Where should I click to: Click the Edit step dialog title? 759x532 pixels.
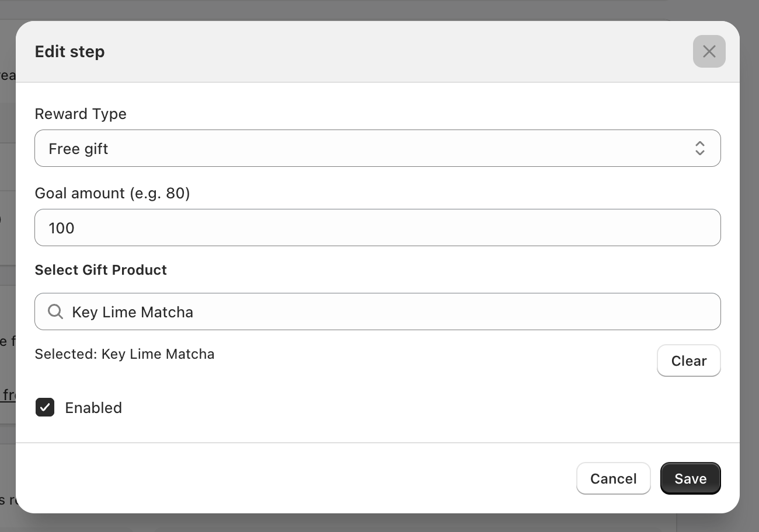pyautogui.click(x=70, y=51)
